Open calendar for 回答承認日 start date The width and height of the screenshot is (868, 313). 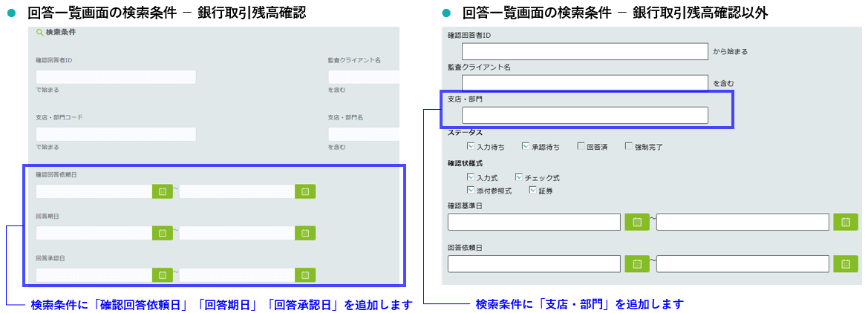tap(162, 274)
